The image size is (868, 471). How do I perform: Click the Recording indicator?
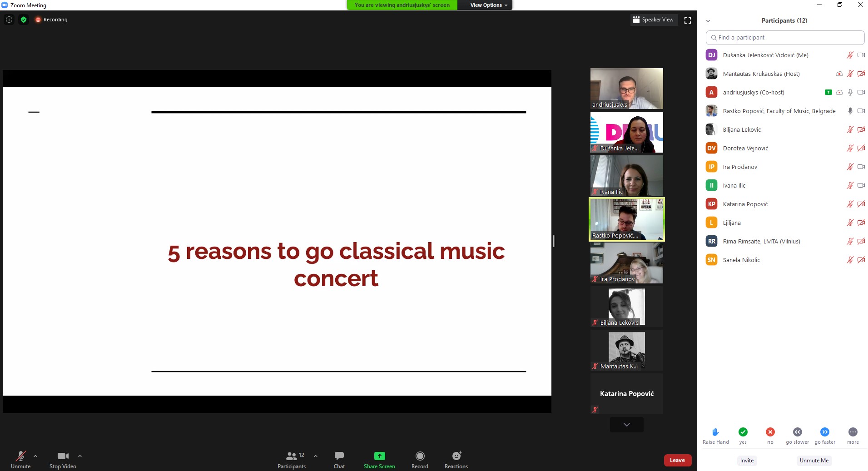[x=51, y=20]
